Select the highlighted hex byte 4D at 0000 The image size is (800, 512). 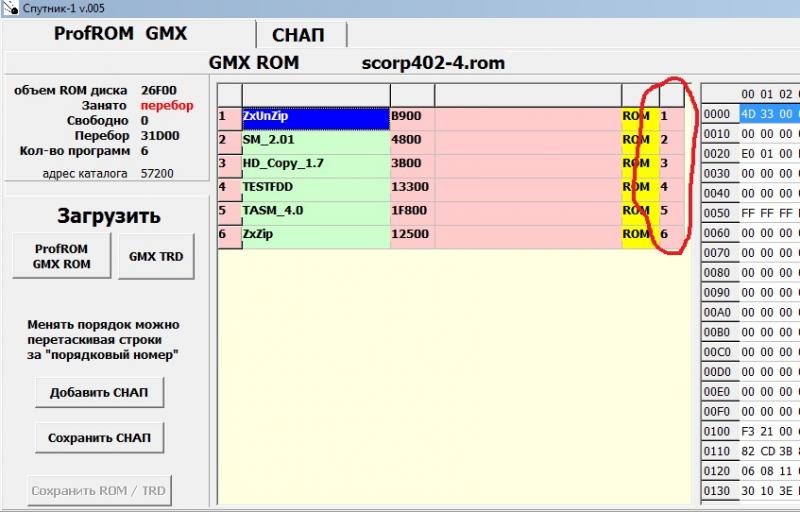(749, 114)
